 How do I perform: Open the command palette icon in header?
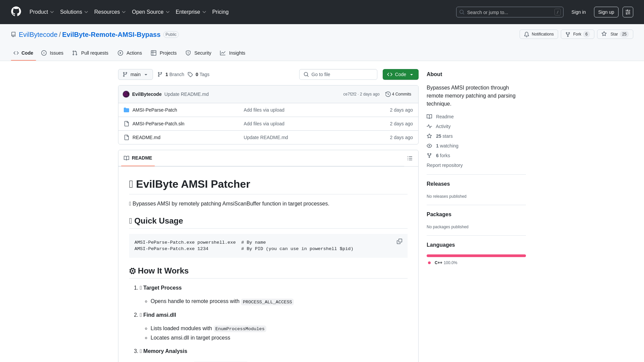click(x=628, y=12)
